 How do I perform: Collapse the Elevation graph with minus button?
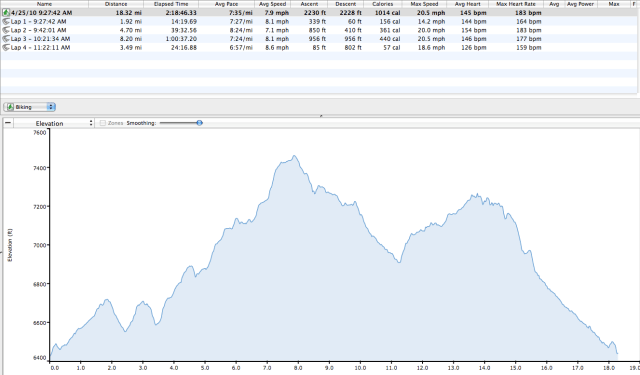pos(8,123)
